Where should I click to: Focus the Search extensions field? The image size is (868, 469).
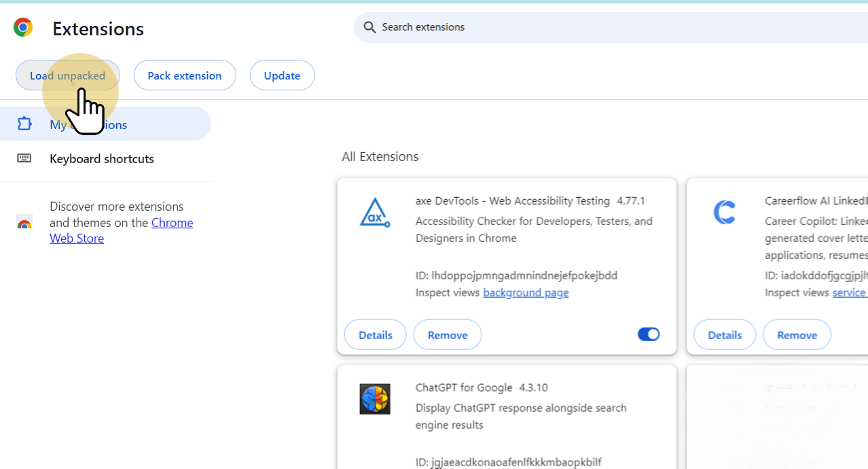point(611,27)
